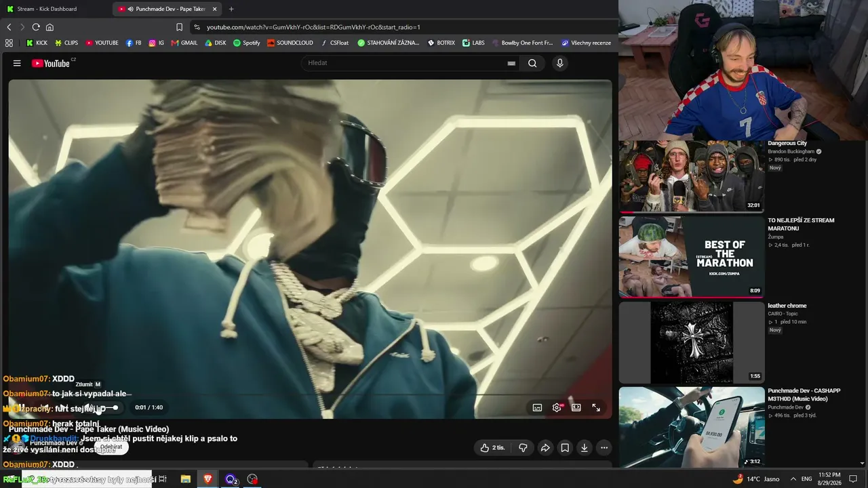This screenshot has height=488, width=868.
Task: Open the leather chrome video thumbnail
Action: point(692,342)
